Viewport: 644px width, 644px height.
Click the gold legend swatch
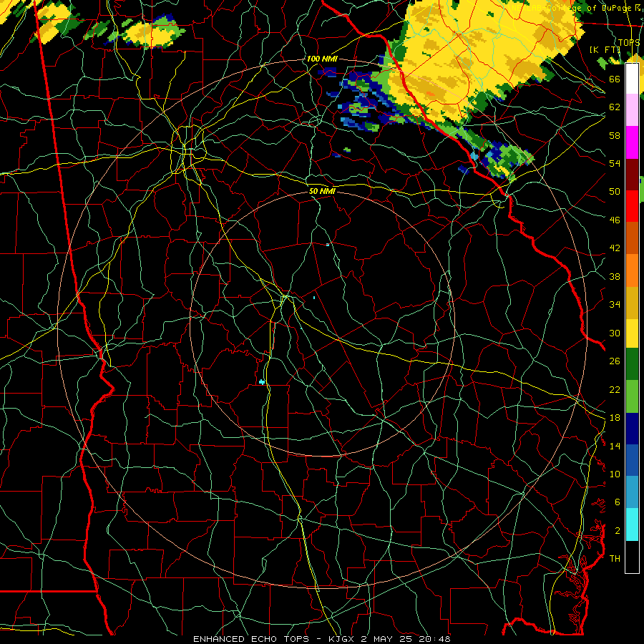click(x=632, y=302)
